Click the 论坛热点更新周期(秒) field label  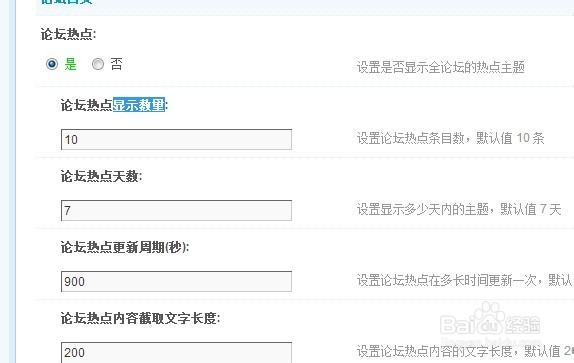coord(125,247)
